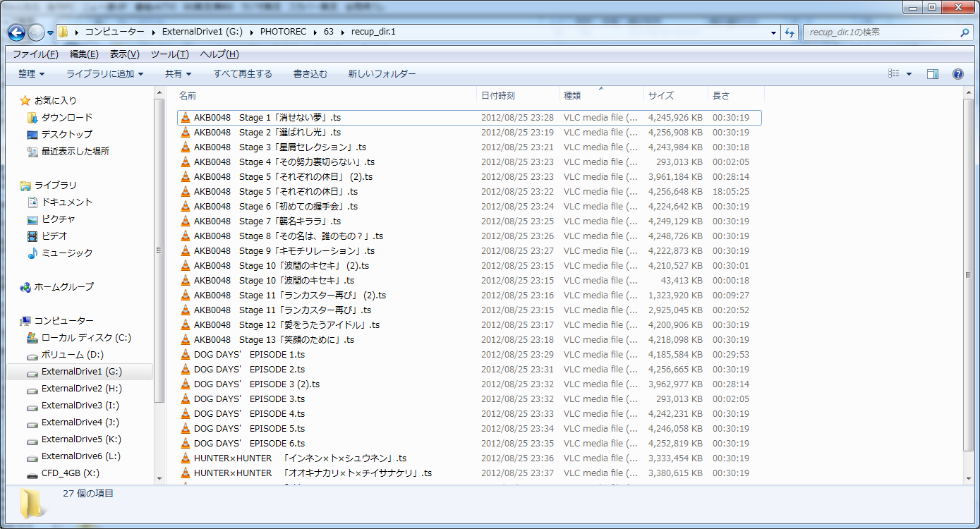Screen dimensions: 980x529
Task: Click VLC icon of AKB0048 Stage 4 file
Action: point(186,162)
